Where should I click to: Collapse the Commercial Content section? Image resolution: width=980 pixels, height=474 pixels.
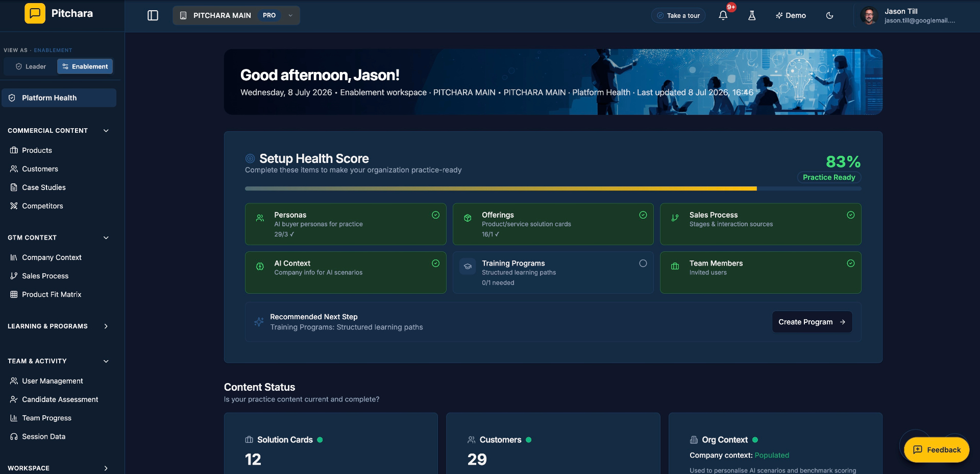point(106,131)
